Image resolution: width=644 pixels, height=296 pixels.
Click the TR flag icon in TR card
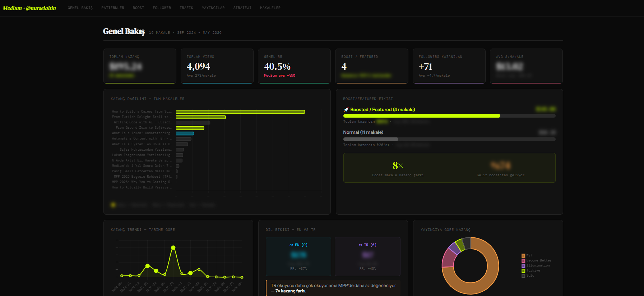(361, 245)
